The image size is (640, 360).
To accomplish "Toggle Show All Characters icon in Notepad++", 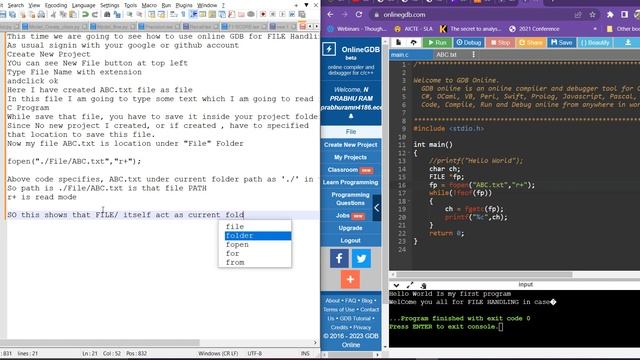I will (183, 14).
